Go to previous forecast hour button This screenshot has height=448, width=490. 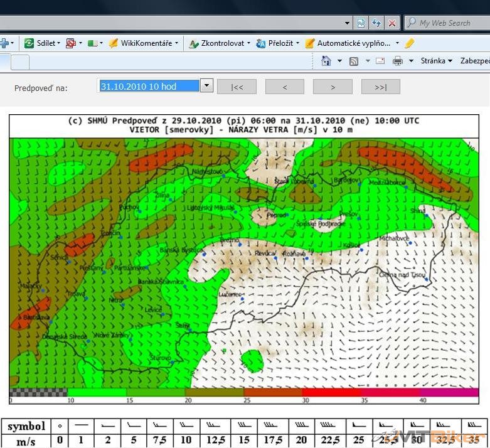[284, 87]
